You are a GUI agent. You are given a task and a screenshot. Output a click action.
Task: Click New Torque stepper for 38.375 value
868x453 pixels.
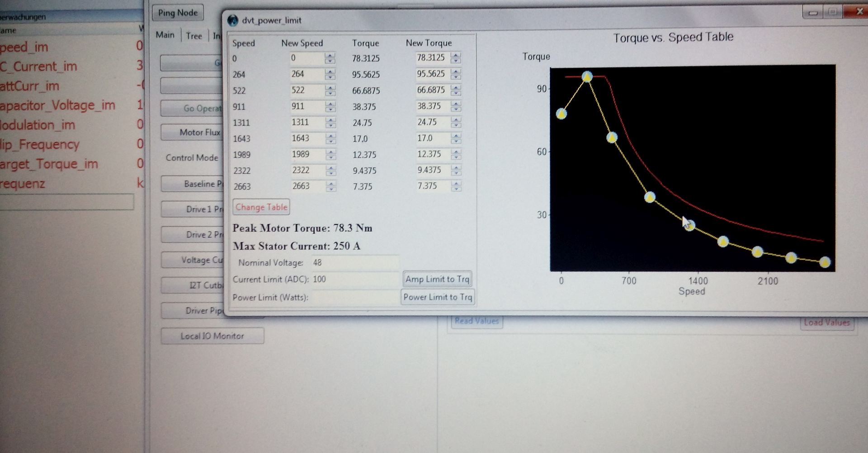(456, 107)
